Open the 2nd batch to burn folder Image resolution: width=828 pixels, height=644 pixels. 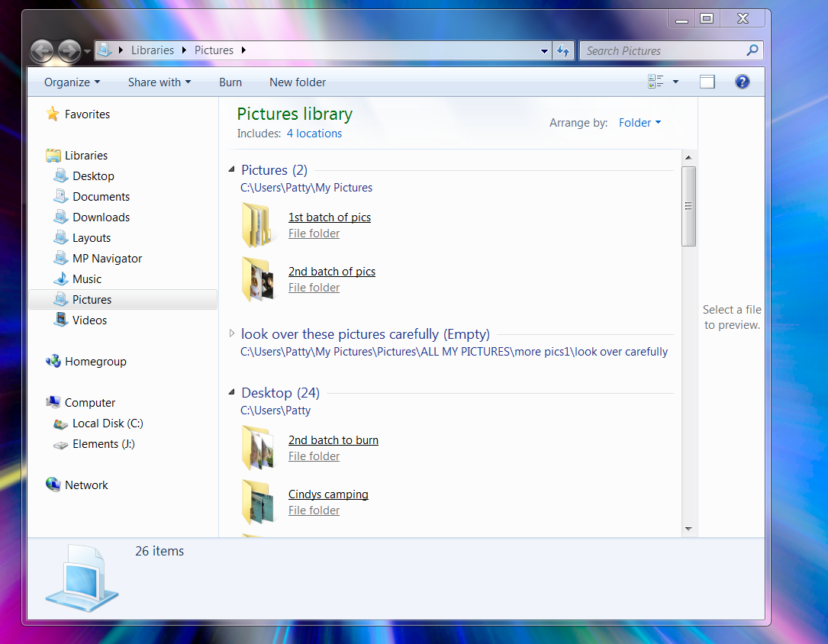[x=333, y=440]
